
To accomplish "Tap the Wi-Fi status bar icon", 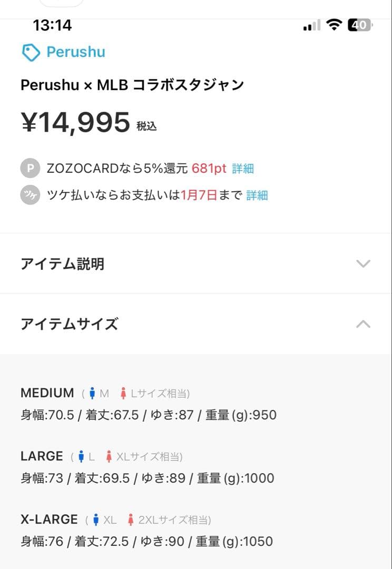I will (x=334, y=25).
